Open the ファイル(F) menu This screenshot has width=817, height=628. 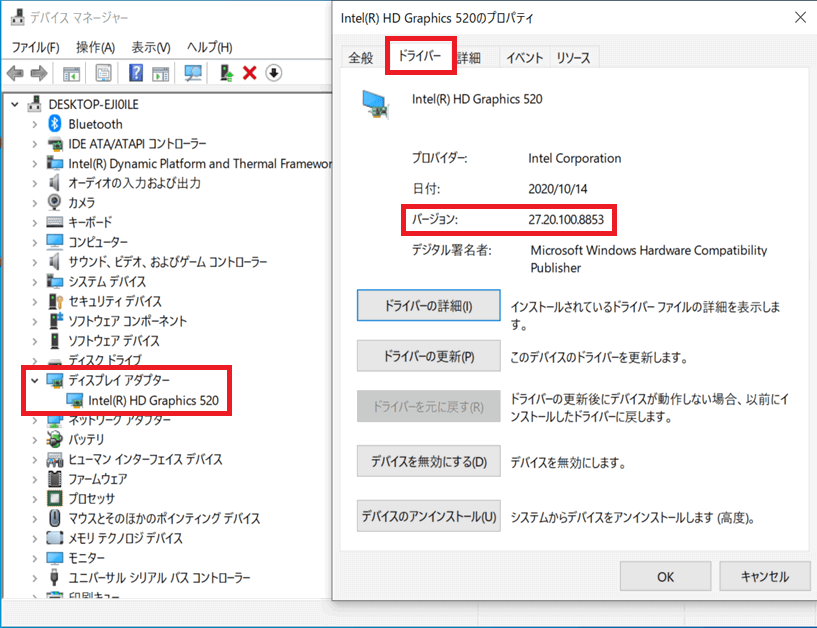pyautogui.click(x=35, y=47)
